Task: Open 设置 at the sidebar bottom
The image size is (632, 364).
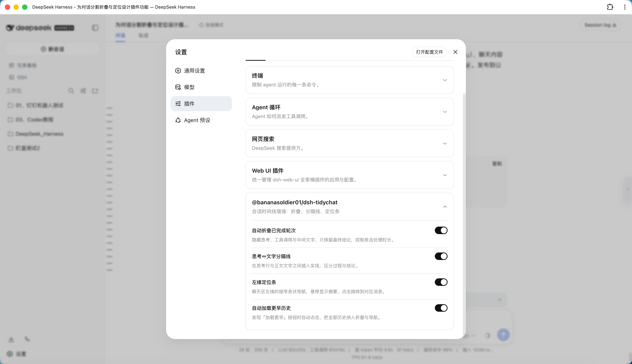Action: tap(16, 354)
